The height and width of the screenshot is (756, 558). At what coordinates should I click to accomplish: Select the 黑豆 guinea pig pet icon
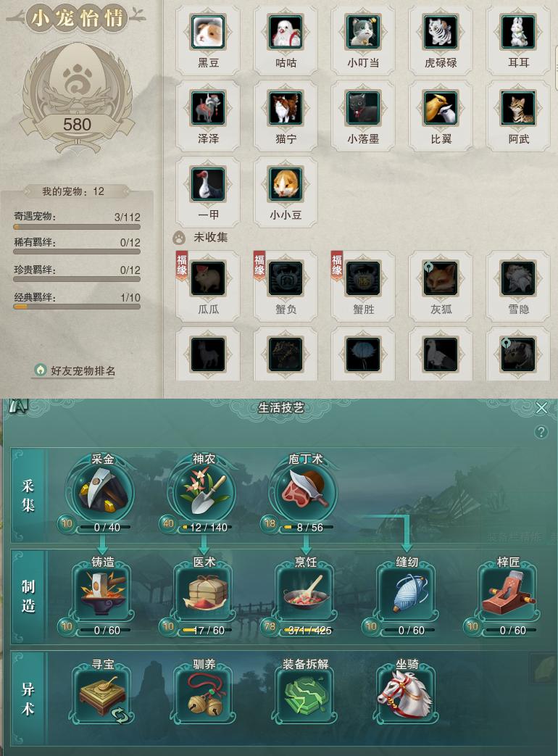coord(208,32)
